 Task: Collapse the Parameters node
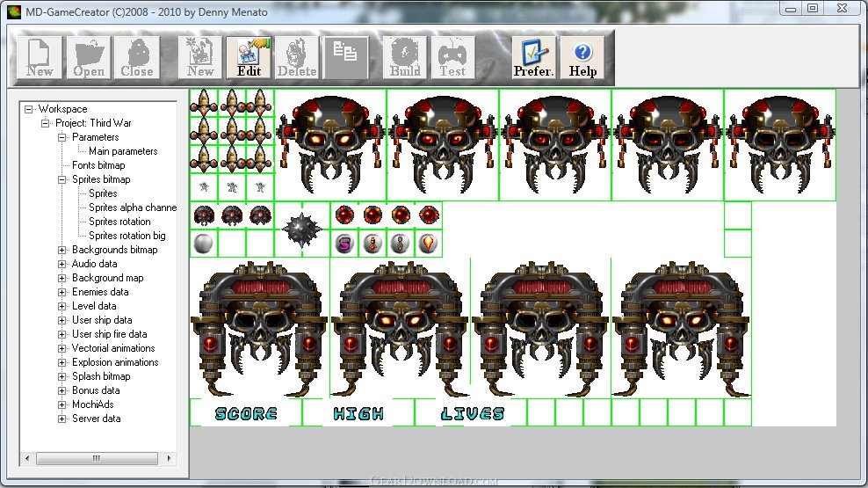(x=62, y=137)
